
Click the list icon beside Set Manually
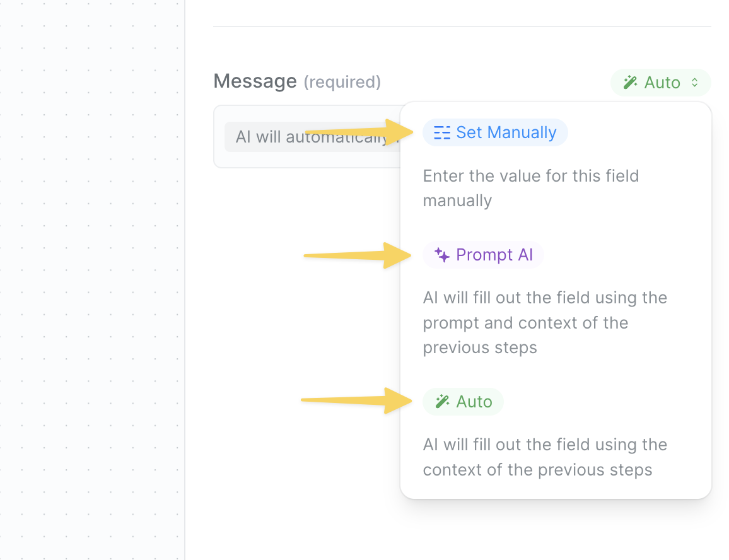click(442, 132)
